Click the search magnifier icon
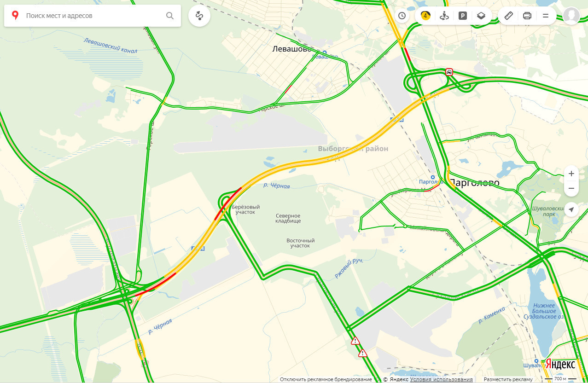This screenshot has width=588, height=383. 170,16
